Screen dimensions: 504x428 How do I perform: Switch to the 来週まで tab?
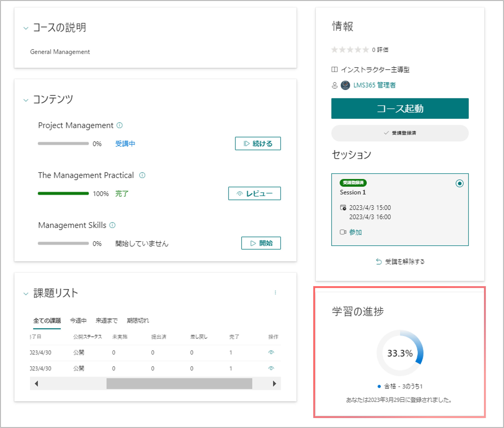pyautogui.click(x=107, y=320)
